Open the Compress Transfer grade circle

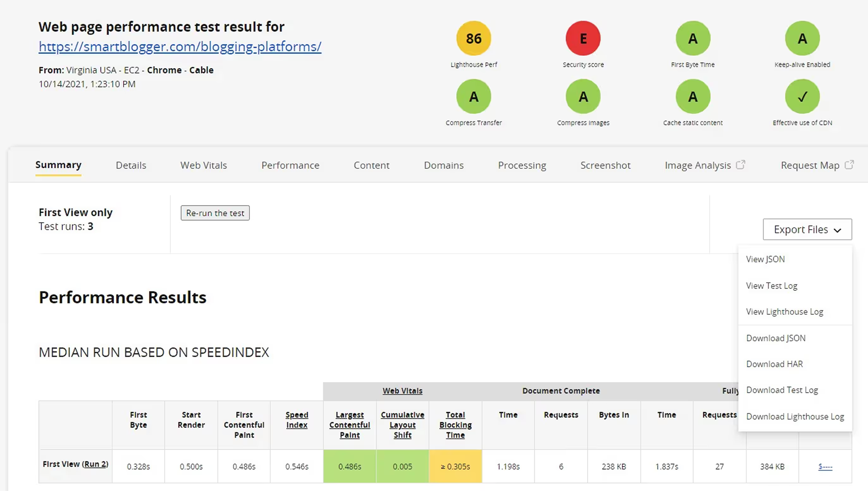coord(473,96)
